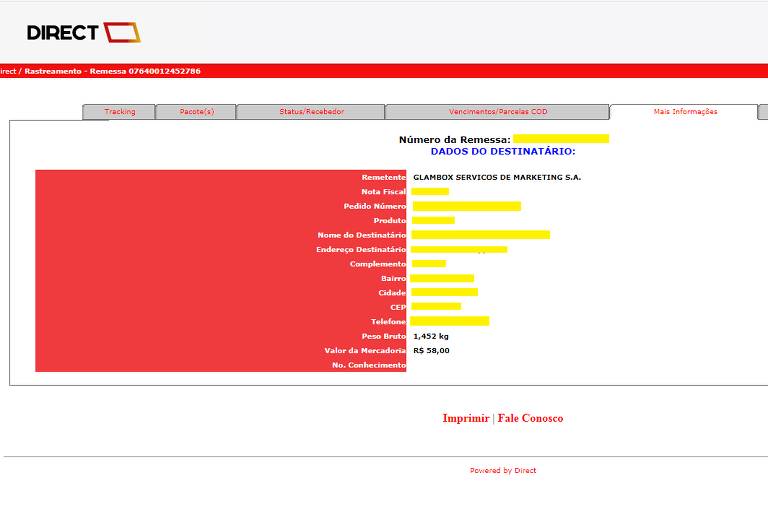
Task: Click the Peso Bruto label
Action: (x=384, y=336)
